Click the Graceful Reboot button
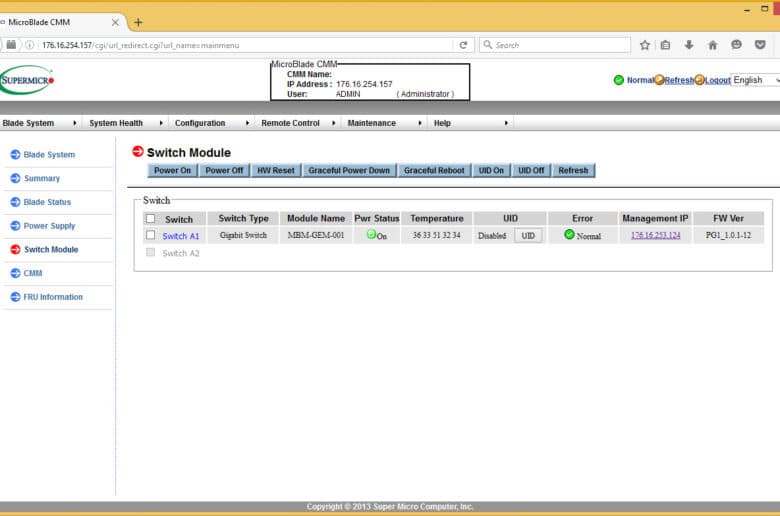 pyautogui.click(x=434, y=170)
